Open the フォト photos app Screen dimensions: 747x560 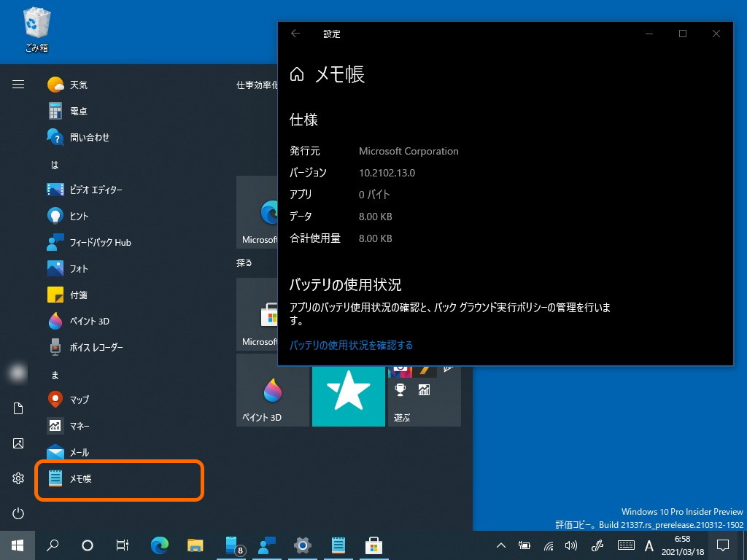77,268
